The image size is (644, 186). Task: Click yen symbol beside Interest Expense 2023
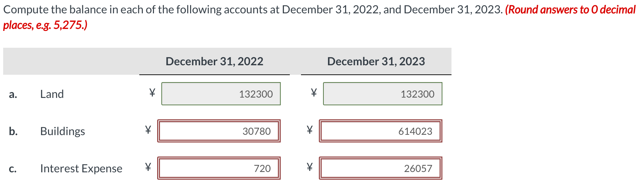tap(309, 167)
